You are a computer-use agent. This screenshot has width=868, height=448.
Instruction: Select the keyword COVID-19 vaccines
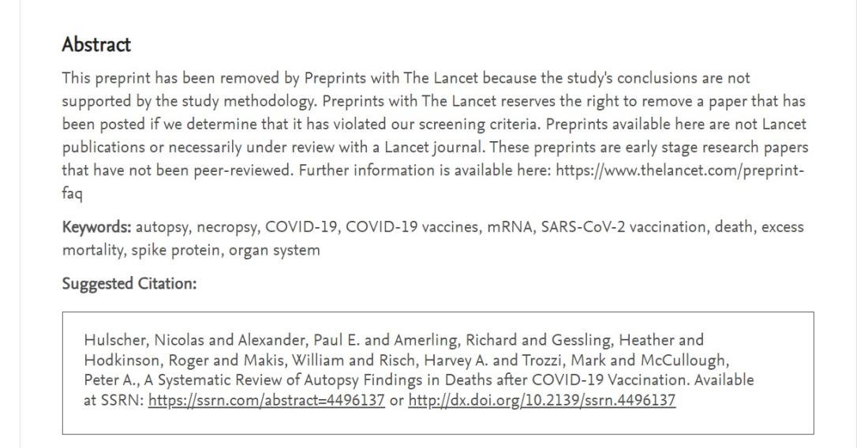pos(413,227)
